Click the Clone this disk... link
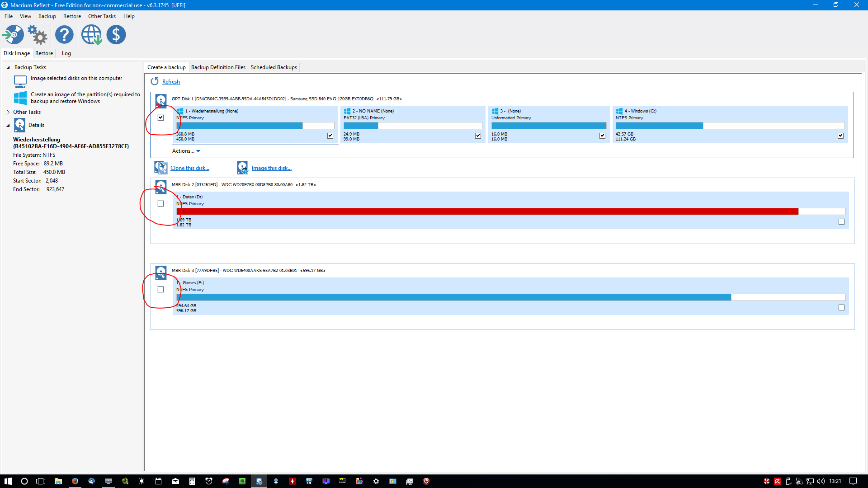The image size is (868, 488). coord(189,168)
